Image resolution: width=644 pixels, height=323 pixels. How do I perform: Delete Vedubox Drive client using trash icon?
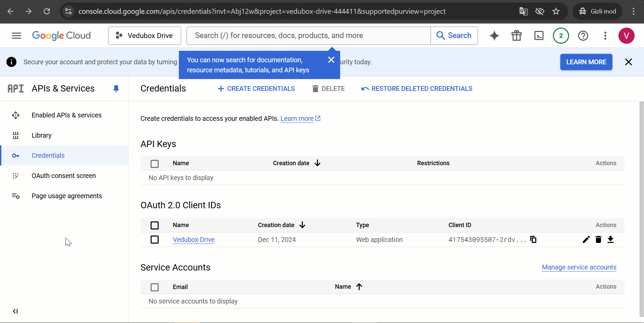pyautogui.click(x=598, y=239)
